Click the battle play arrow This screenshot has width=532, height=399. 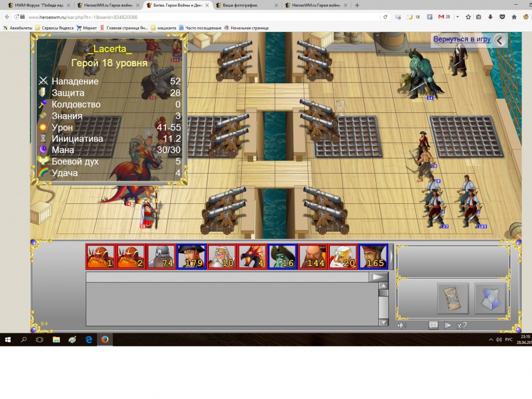click(448, 325)
